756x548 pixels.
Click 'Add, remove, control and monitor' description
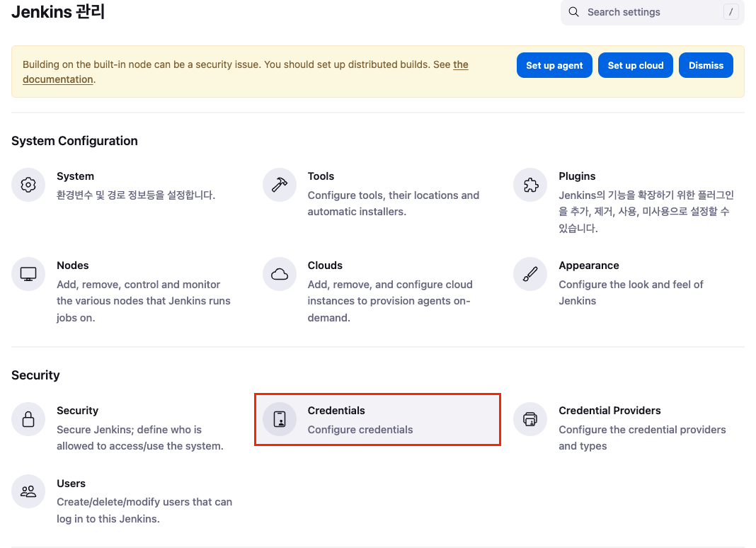coord(144,301)
